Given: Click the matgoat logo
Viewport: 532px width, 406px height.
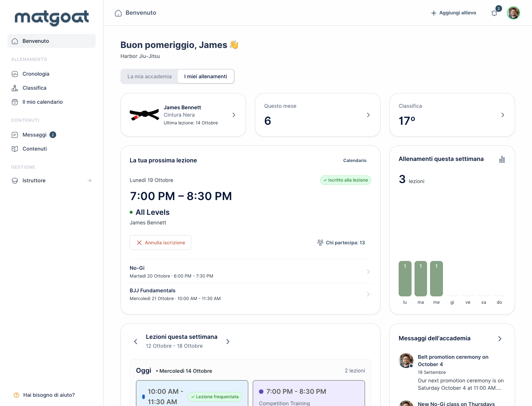Looking at the screenshot, I should (x=52, y=18).
